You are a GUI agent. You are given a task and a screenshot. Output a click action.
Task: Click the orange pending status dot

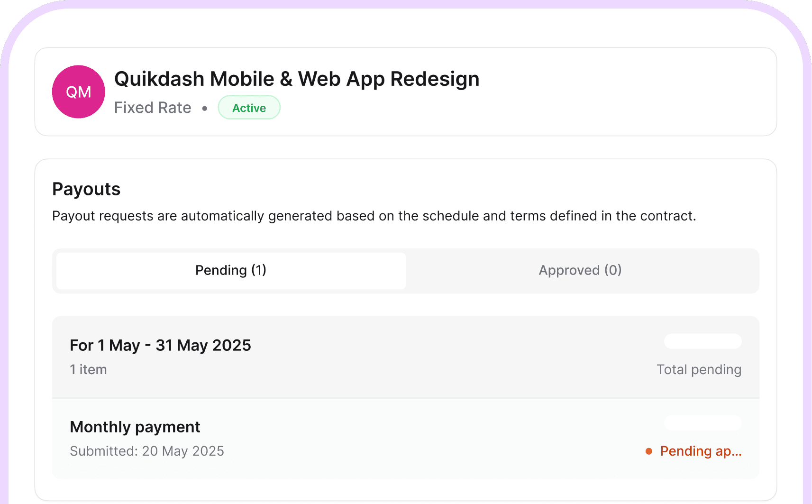click(x=648, y=451)
